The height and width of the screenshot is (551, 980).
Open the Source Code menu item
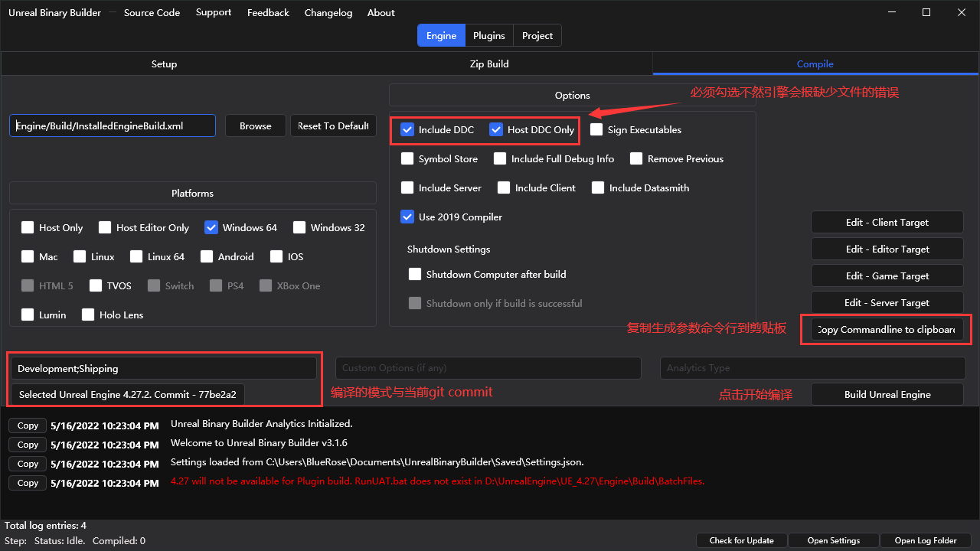tap(152, 12)
